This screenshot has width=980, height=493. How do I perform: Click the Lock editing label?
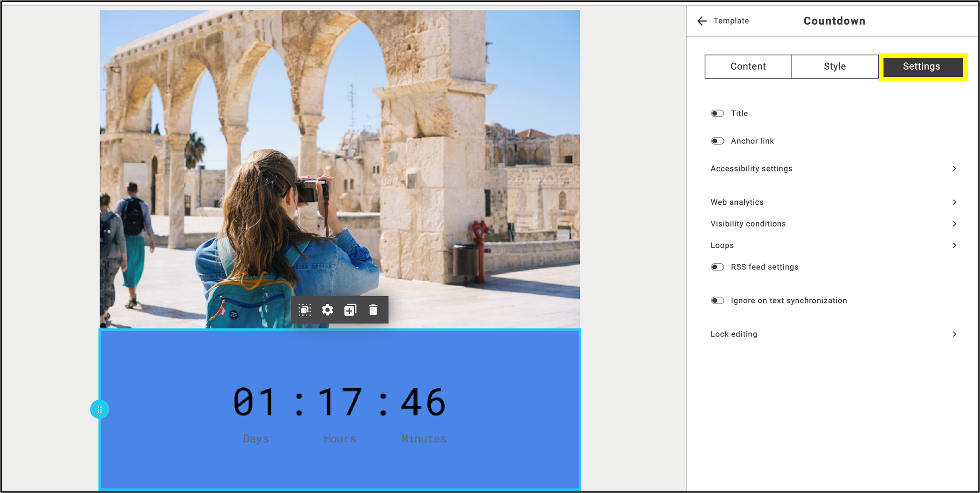point(734,334)
